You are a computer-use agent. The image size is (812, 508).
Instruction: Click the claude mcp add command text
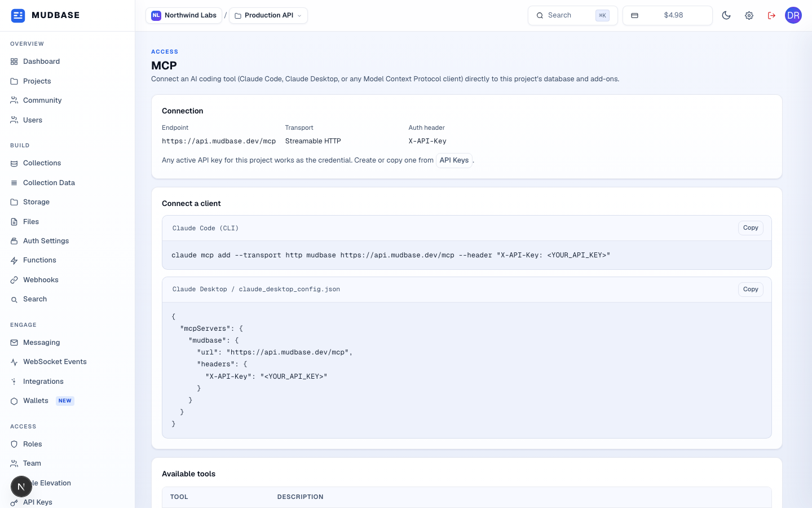coord(391,255)
